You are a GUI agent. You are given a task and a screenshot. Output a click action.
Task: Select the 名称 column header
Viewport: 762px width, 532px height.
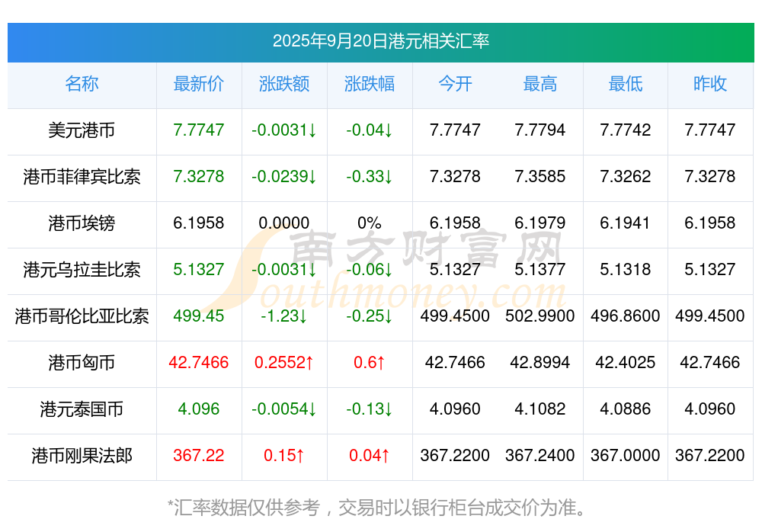82,84
